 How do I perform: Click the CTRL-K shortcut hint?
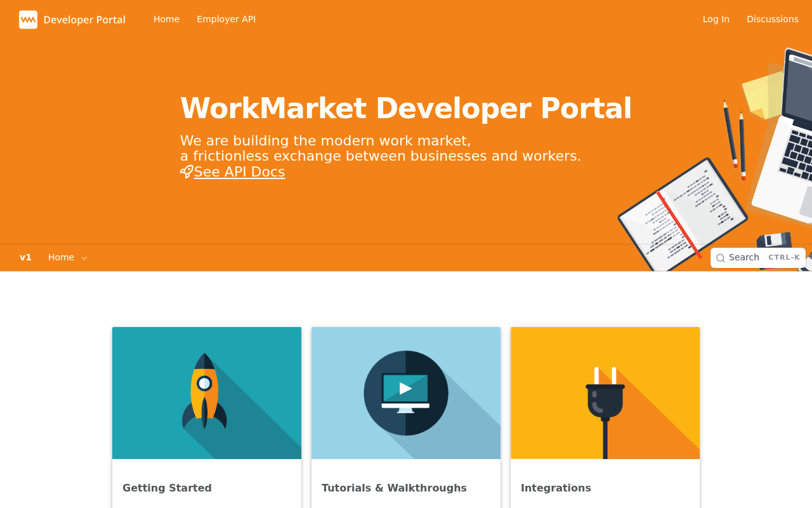click(x=784, y=258)
